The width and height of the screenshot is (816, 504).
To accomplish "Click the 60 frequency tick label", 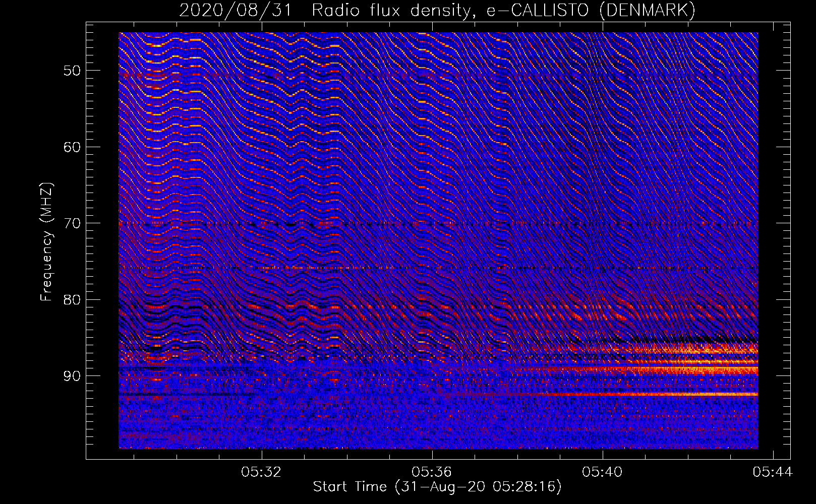I will (72, 147).
